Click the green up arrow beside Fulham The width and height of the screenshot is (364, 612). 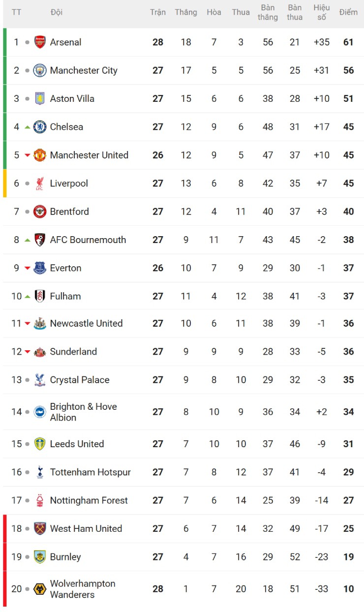pos(27,296)
